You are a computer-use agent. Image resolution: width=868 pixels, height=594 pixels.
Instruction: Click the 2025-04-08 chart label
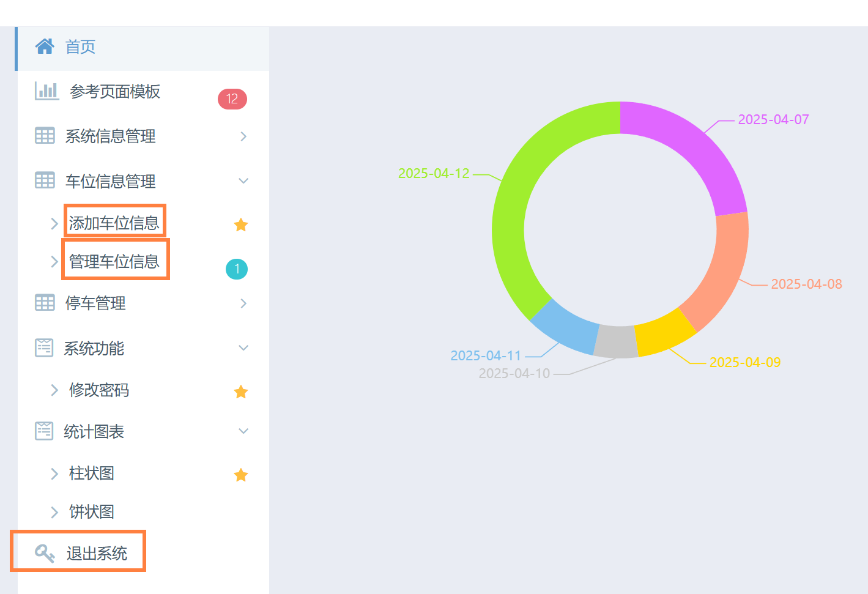tap(806, 284)
